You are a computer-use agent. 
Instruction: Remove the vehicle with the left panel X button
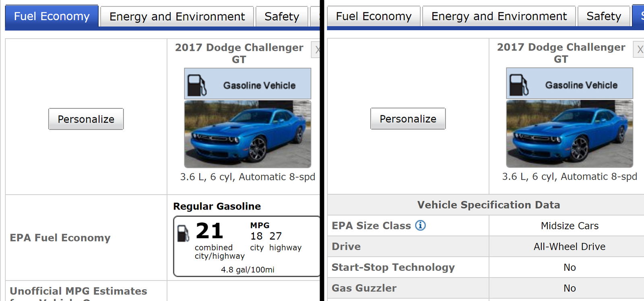pyautogui.click(x=316, y=50)
